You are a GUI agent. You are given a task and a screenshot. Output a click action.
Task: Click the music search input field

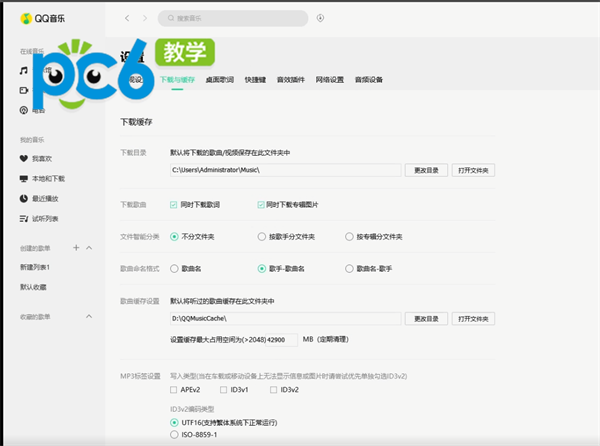[x=233, y=18]
